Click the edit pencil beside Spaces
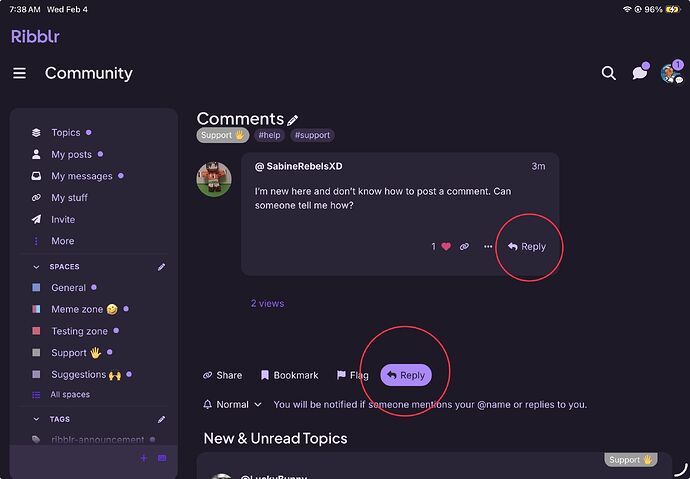Viewport: 690px width, 479px height. pos(162,267)
